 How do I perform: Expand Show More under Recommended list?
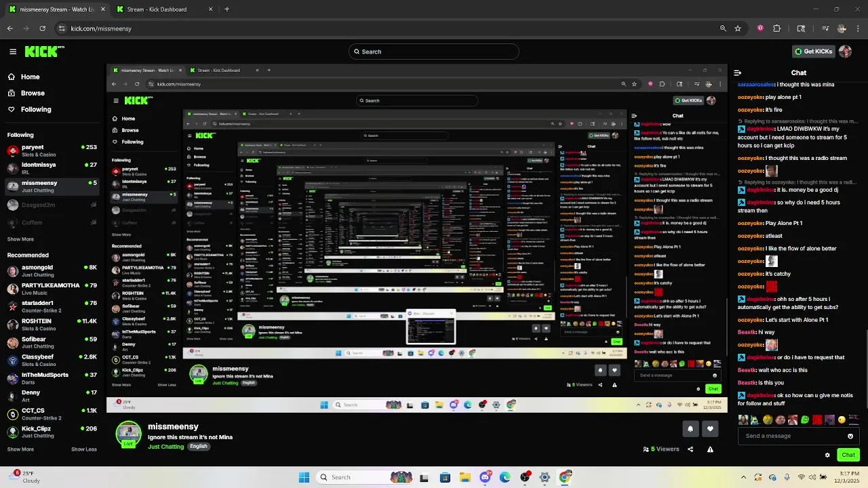(20, 449)
